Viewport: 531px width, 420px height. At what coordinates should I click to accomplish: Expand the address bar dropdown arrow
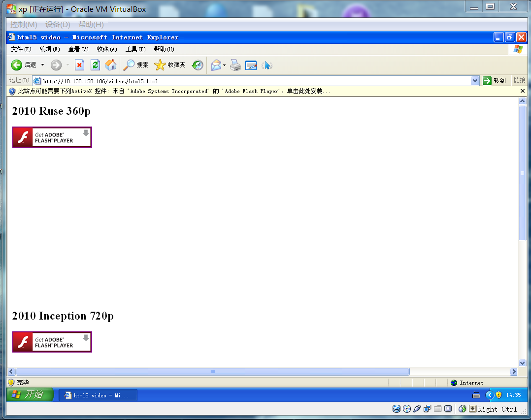coord(475,81)
